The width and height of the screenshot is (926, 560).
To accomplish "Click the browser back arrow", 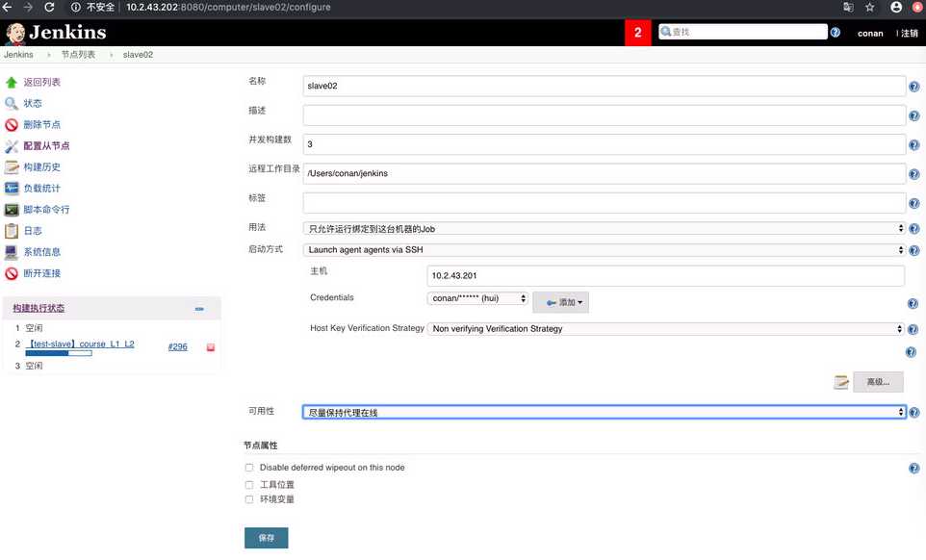I will 7,7.
